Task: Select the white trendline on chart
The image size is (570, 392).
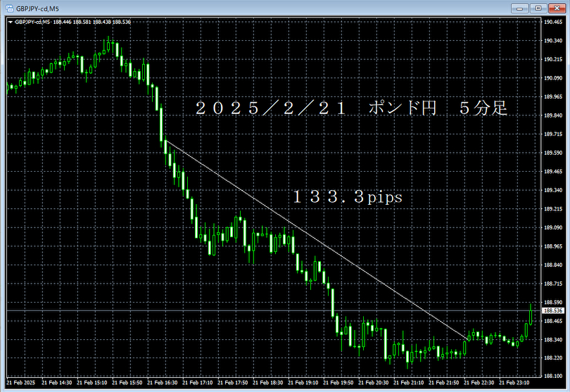Action: coord(316,241)
